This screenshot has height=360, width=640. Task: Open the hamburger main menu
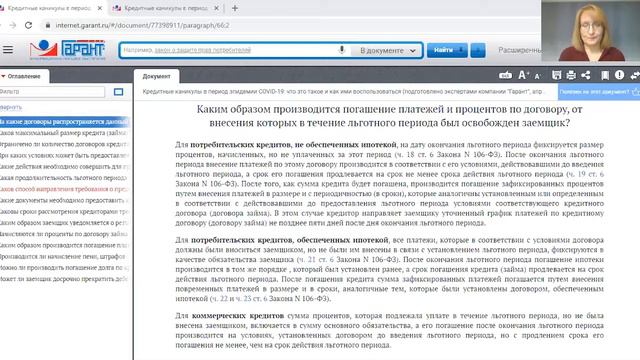coord(8,50)
